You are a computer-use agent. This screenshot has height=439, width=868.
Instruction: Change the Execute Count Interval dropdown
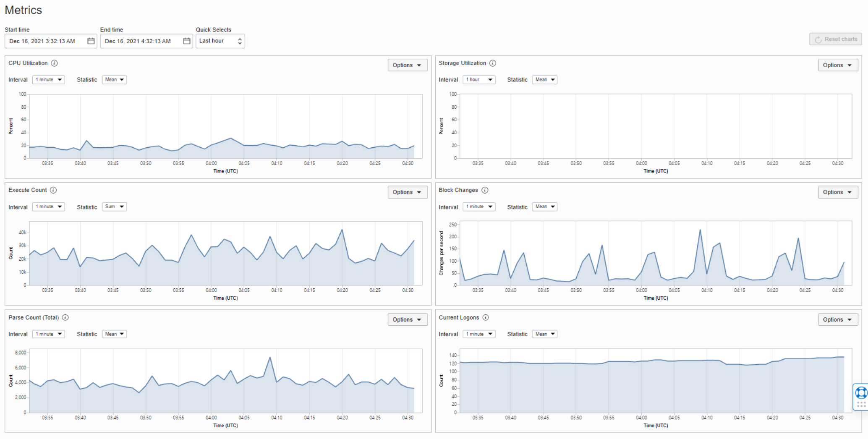click(49, 207)
